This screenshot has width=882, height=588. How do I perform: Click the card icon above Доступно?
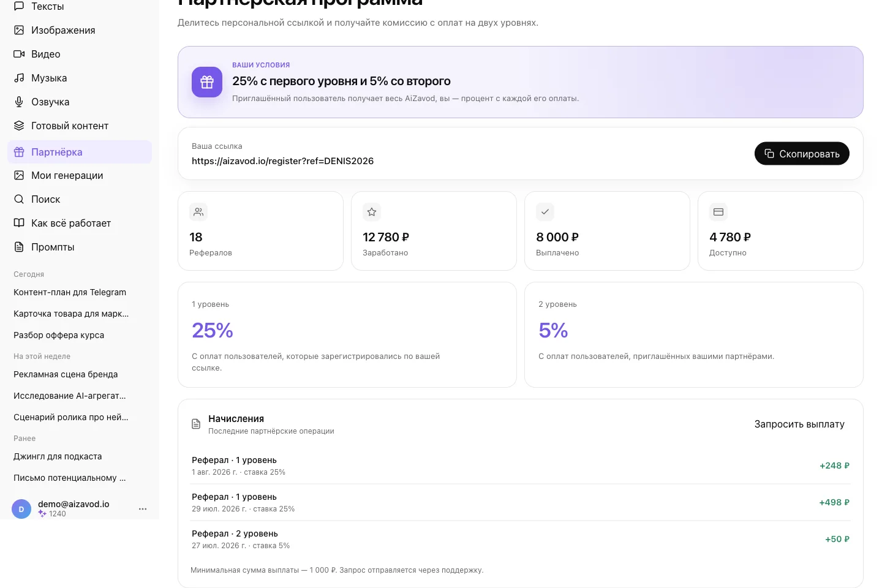pyautogui.click(x=718, y=212)
